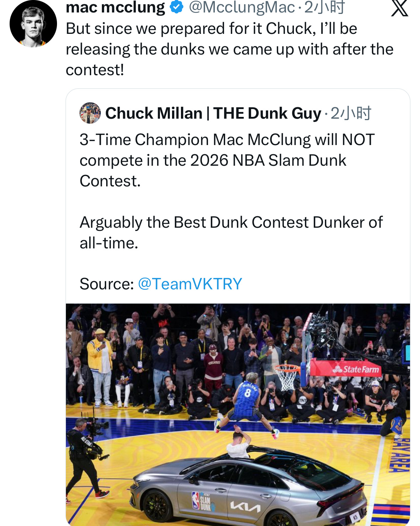The image size is (420, 526).
Task: Click the 'Arguably the Best Dunk Contest' line
Action: coord(231,222)
